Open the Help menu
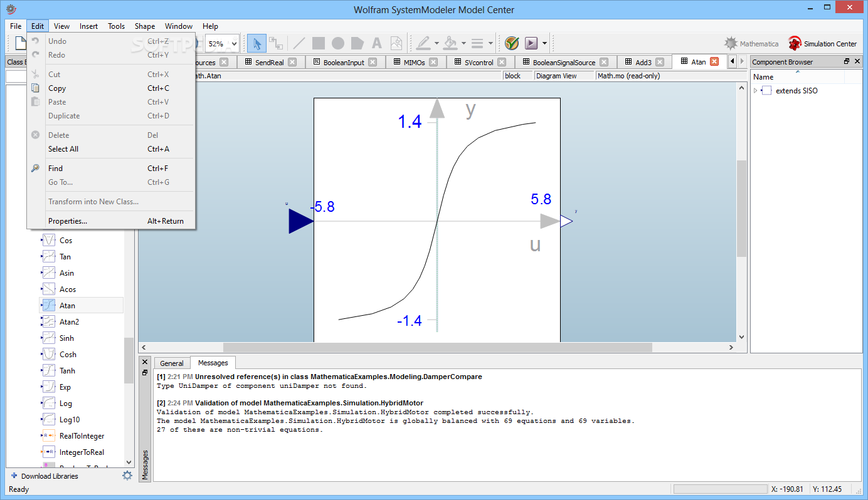 tap(210, 26)
